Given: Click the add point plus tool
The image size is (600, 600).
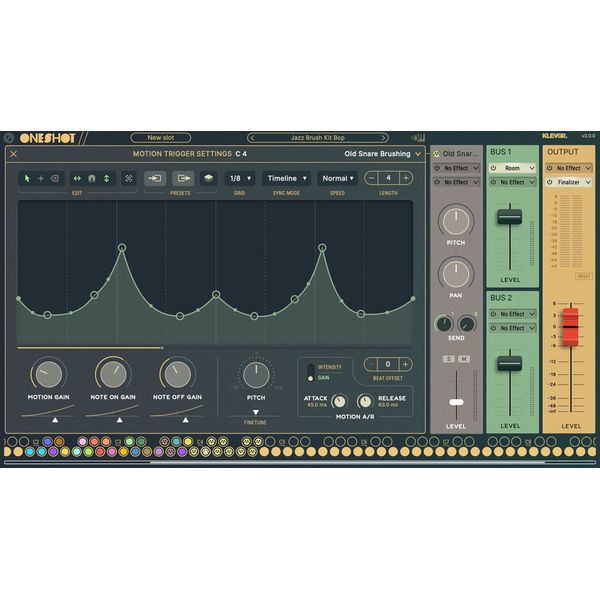Looking at the screenshot, I should coord(41,178).
